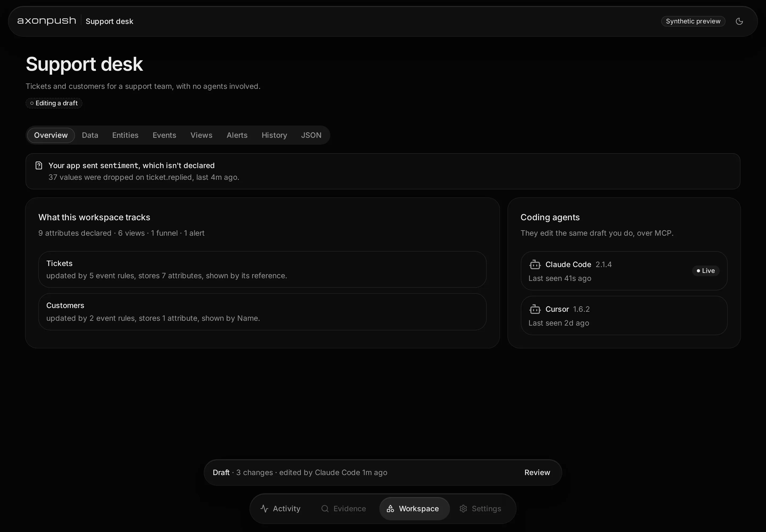Click the large Support desk page title

(84, 64)
